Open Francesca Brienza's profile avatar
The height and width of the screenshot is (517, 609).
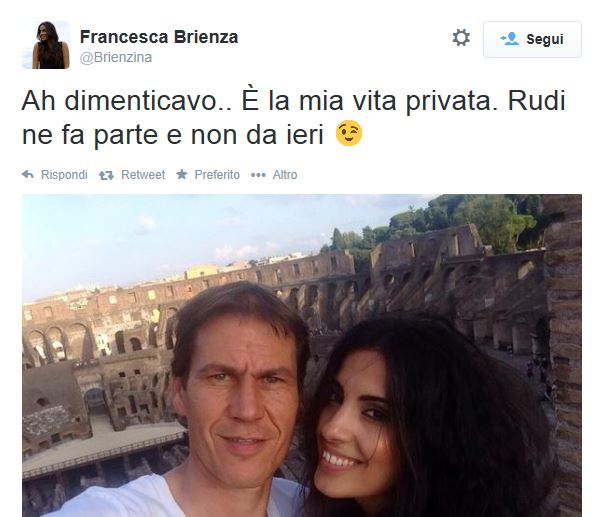46,45
